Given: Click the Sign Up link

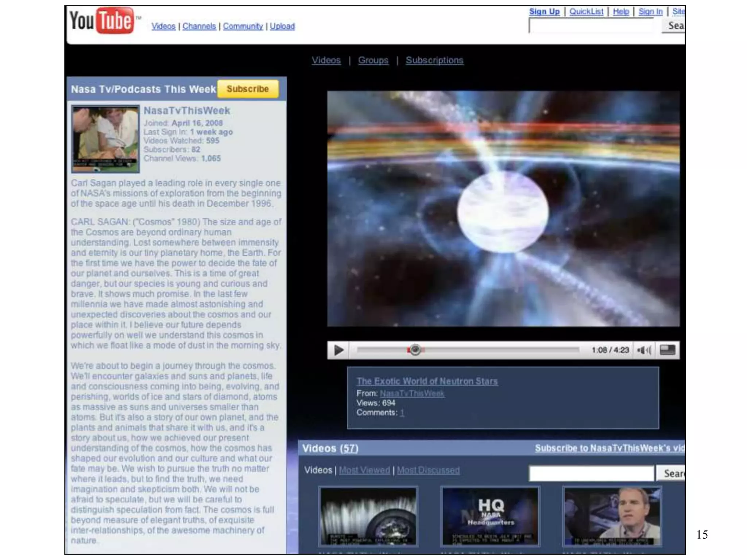Looking at the screenshot, I should pos(544,12).
